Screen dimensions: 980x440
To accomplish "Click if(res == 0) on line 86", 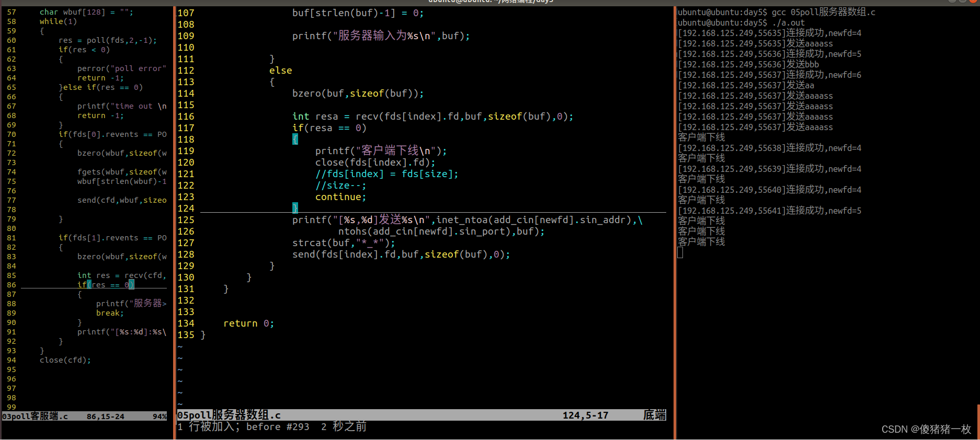I will point(106,285).
